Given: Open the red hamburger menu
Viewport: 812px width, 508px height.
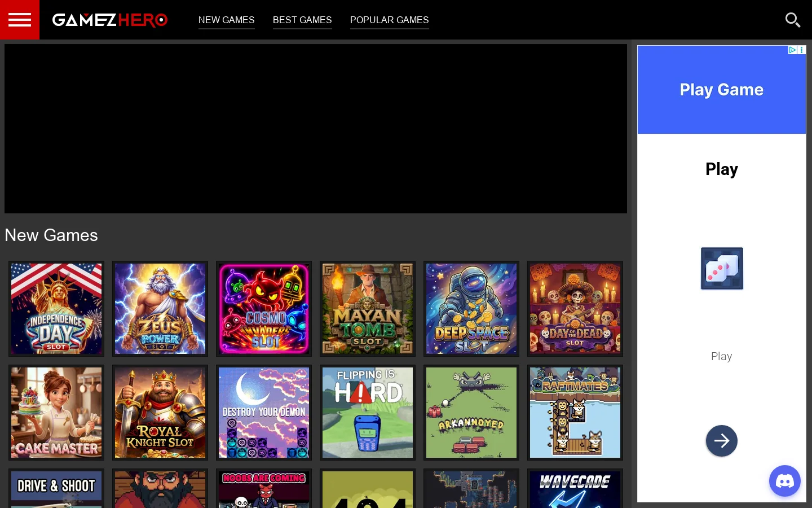Looking at the screenshot, I should 20,20.
